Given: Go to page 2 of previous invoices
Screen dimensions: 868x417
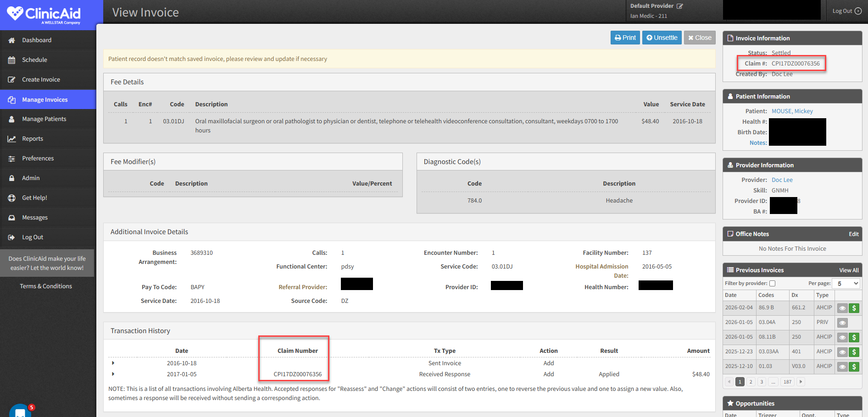Looking at the screenshot, I should (x=751, y=382).
